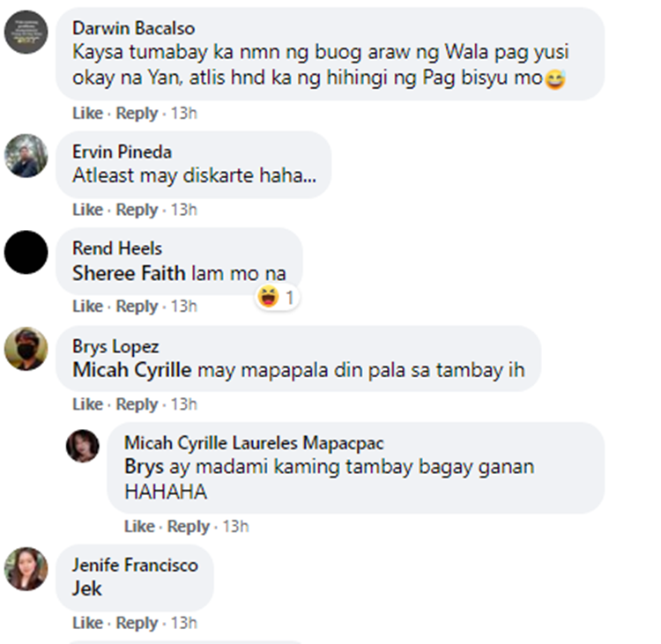Image resolution: width=661 pixels, height=644 pixels.
Task: Open the tagged Jek profile link
Action: click(x=87, y=588)
